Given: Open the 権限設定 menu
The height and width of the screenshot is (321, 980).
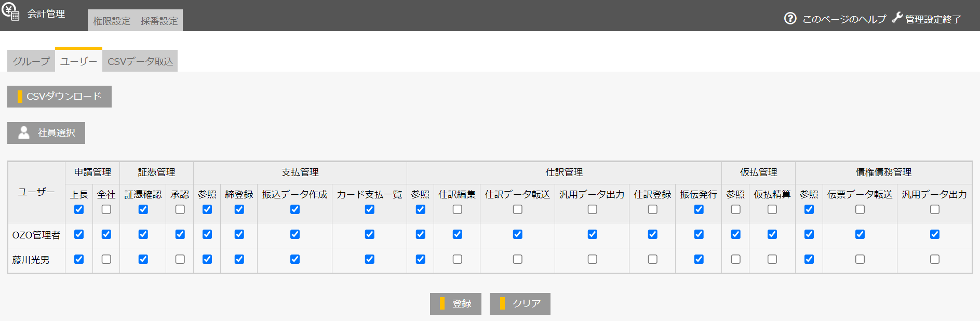Looking at the screenshot, I should [x=112, y=21].
